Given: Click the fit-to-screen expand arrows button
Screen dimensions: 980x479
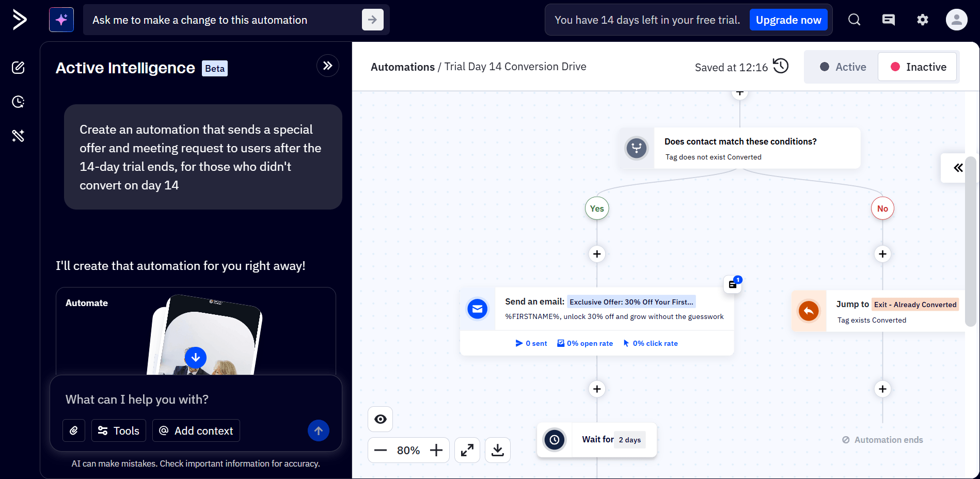Looking at the screenshot, I should [467, 450].
